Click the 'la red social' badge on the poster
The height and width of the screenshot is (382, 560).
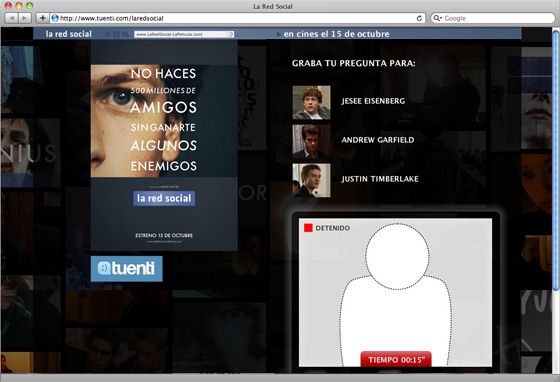(x=164, y=198)
